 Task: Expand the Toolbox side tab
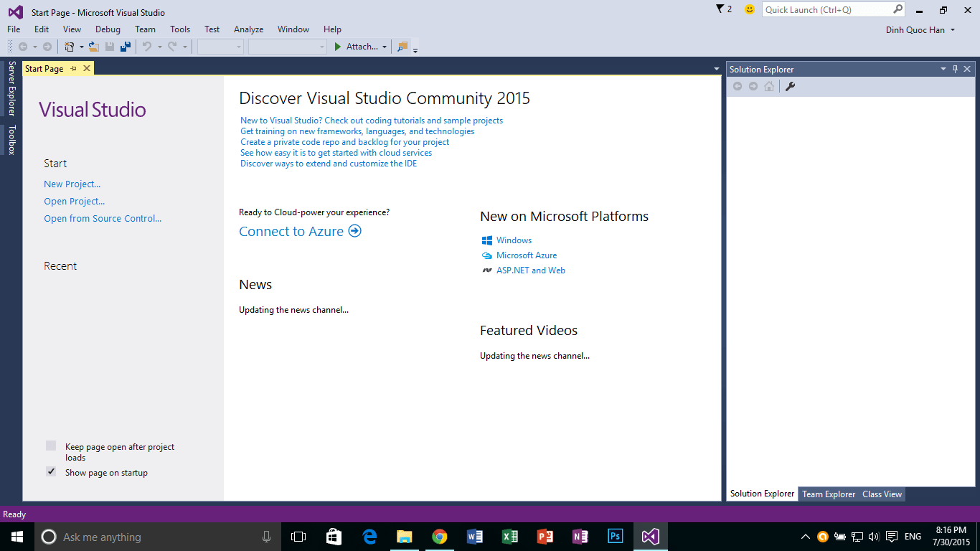[x=11, y=140]
